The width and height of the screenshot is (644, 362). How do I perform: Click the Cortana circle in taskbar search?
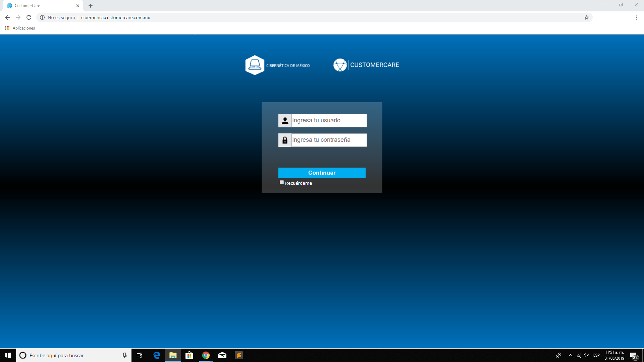point(23,355)
